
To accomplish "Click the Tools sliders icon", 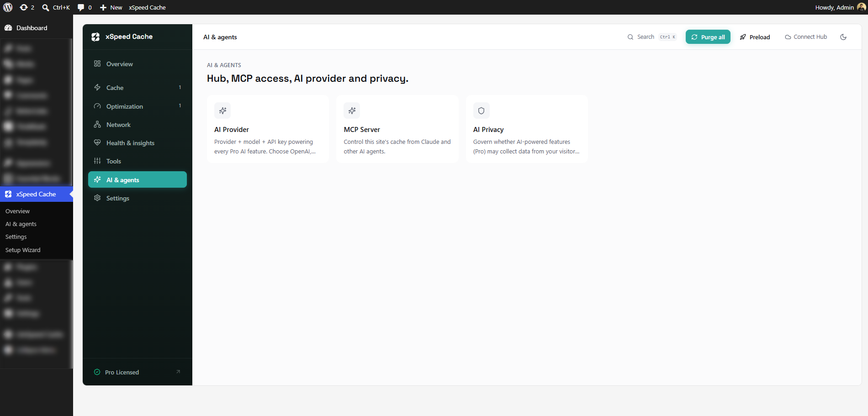I will click(97, 161).
